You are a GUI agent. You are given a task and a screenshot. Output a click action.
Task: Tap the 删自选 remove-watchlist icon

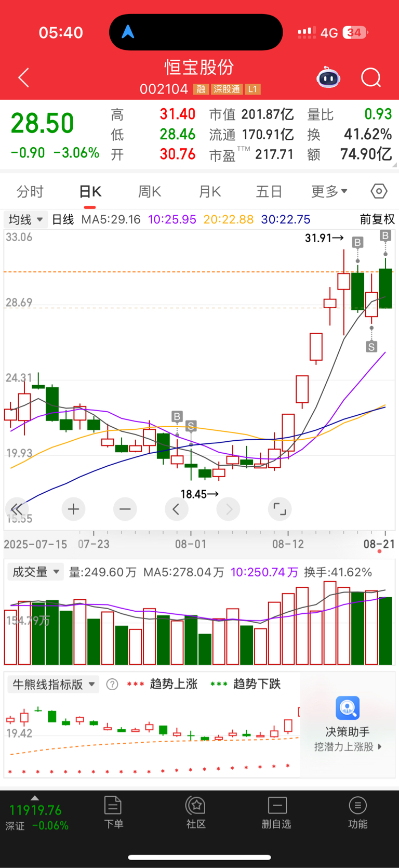coord(277,806)
